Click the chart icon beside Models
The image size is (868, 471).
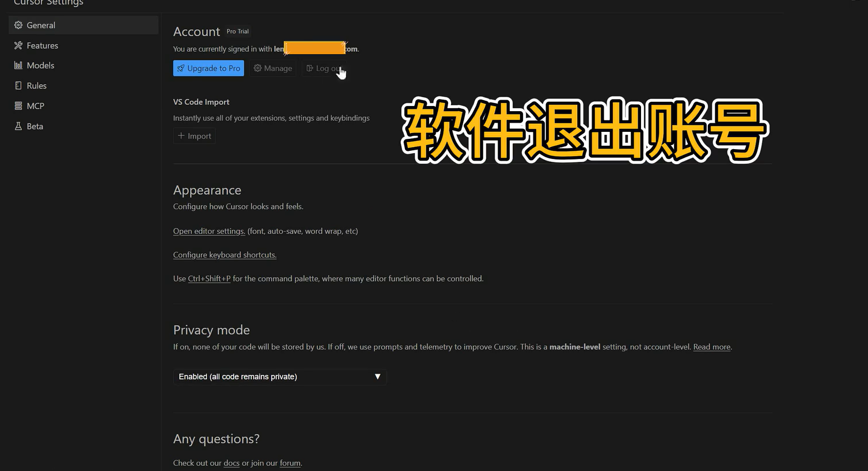pos(18,66)
